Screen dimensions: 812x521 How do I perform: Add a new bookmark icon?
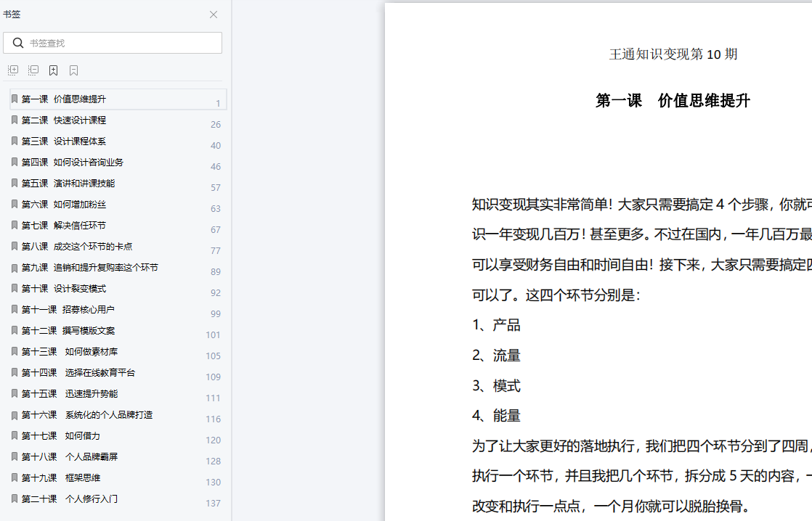[x=53, y=70]
